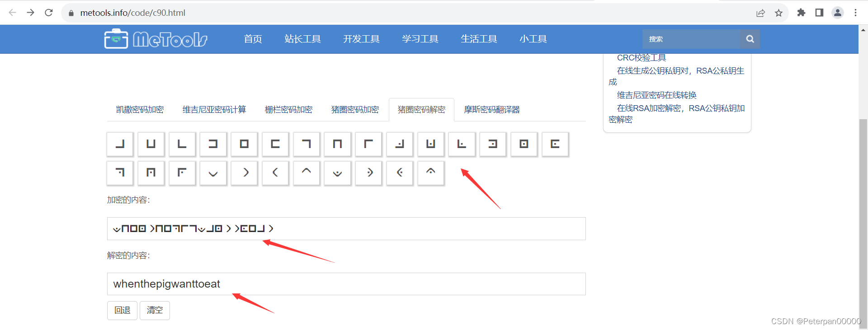The width and height of the screenshot is (868, 330).
Task: Open the 学习工具 menu
Action: (420, 39)
